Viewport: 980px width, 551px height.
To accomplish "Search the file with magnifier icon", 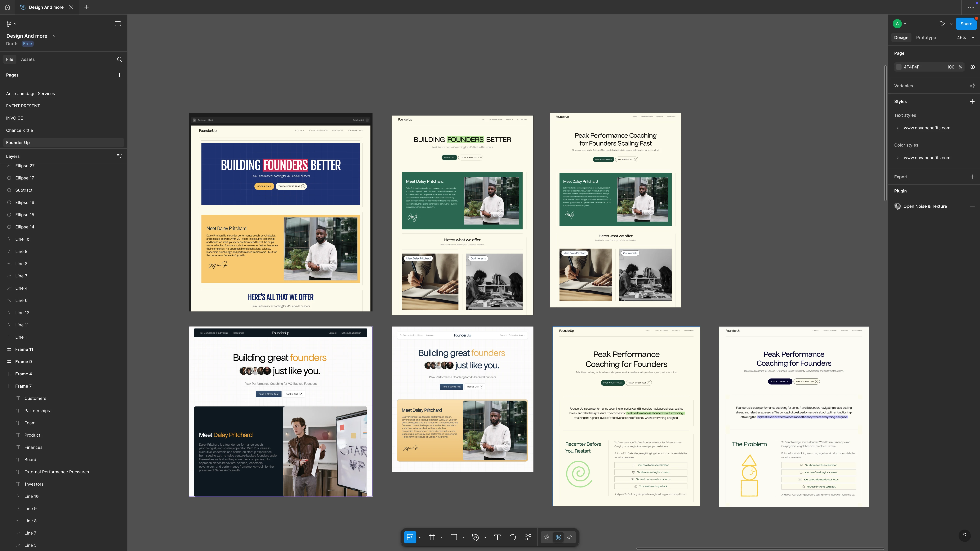I will pyautogui.click(x=119, y=59).
